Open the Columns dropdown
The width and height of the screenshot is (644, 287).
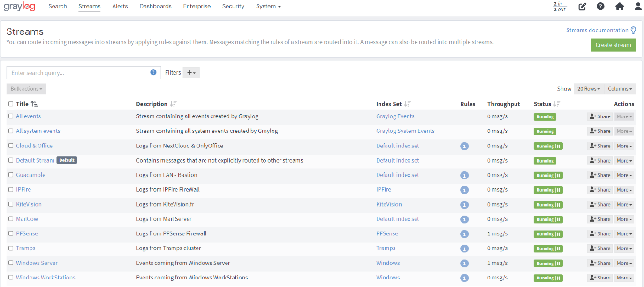tap(620, 89)
